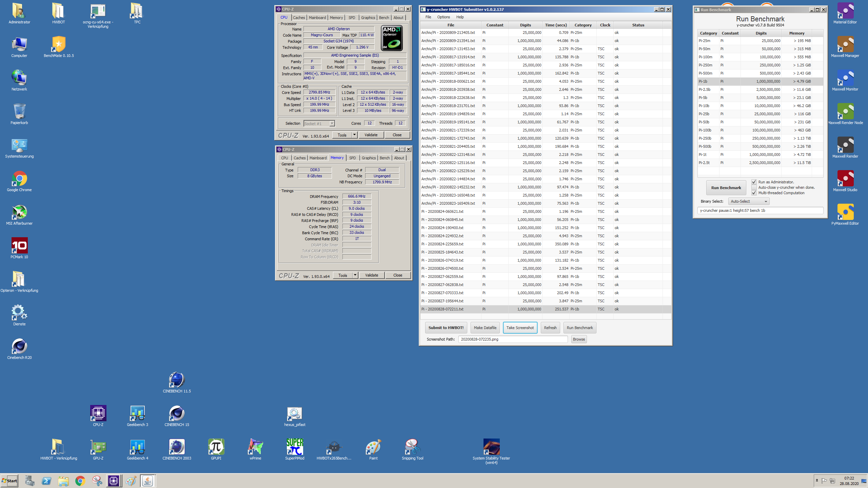Open hexus_pifast desktop shortcut
868x488 pixels.
click(295, 416)
